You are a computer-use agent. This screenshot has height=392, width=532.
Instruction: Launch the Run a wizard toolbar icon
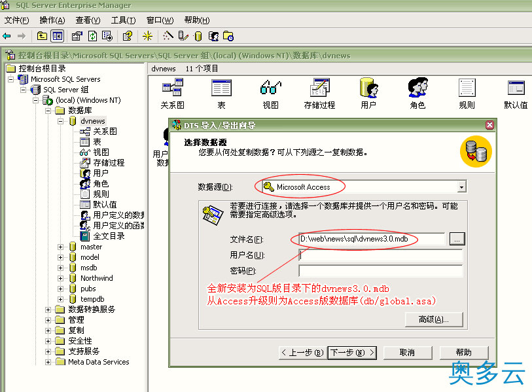point(168,36)
